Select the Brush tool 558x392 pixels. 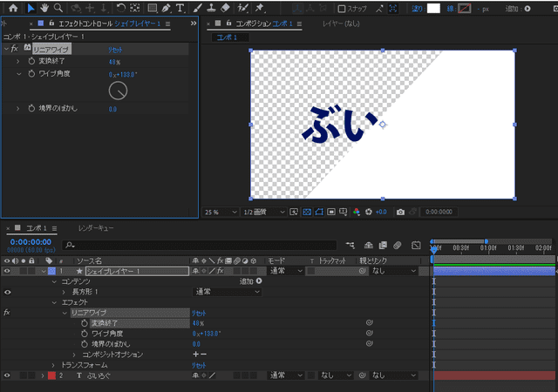(198, 8)
